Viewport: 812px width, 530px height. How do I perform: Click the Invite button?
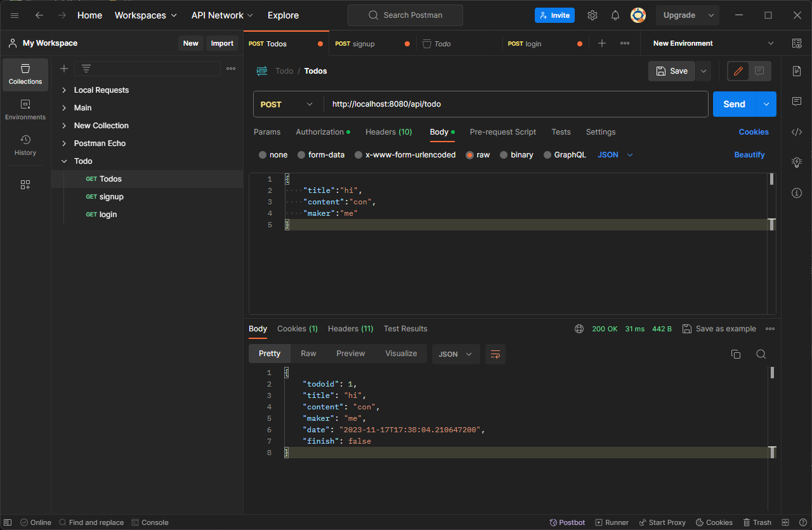coord(554,15)
